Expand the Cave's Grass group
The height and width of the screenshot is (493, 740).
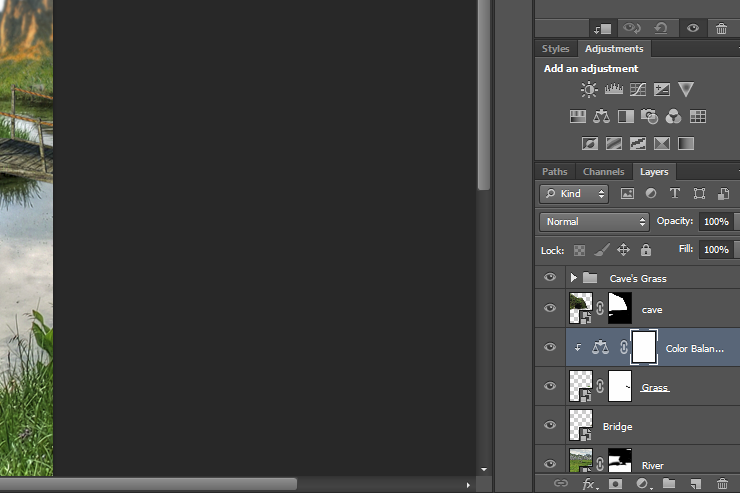573,277
